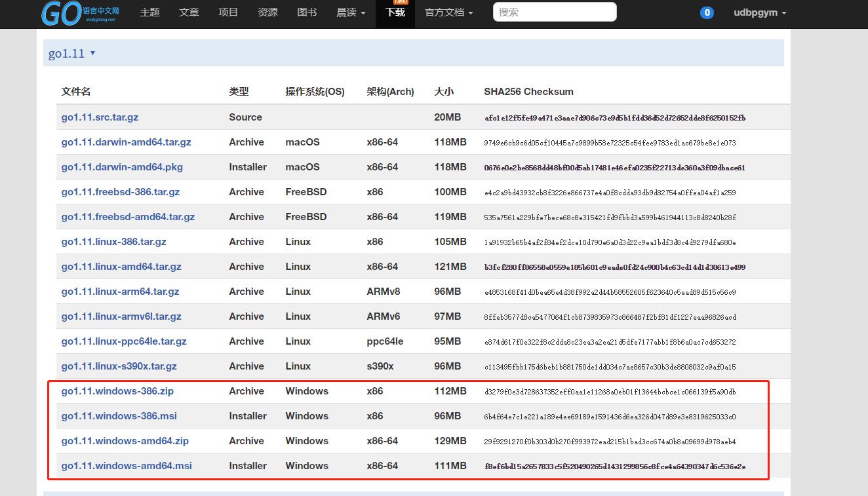Download go1.11.src.tar.gz

(x=100, y=117)
